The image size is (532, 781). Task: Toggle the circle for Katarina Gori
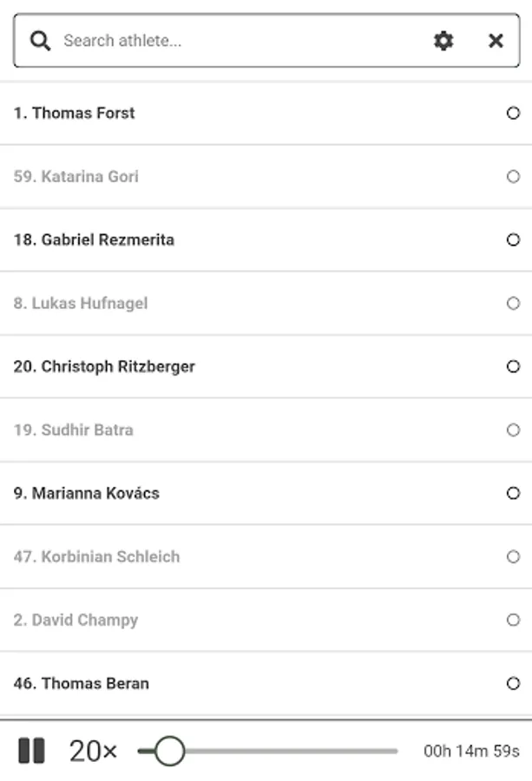tap(513, 176)
